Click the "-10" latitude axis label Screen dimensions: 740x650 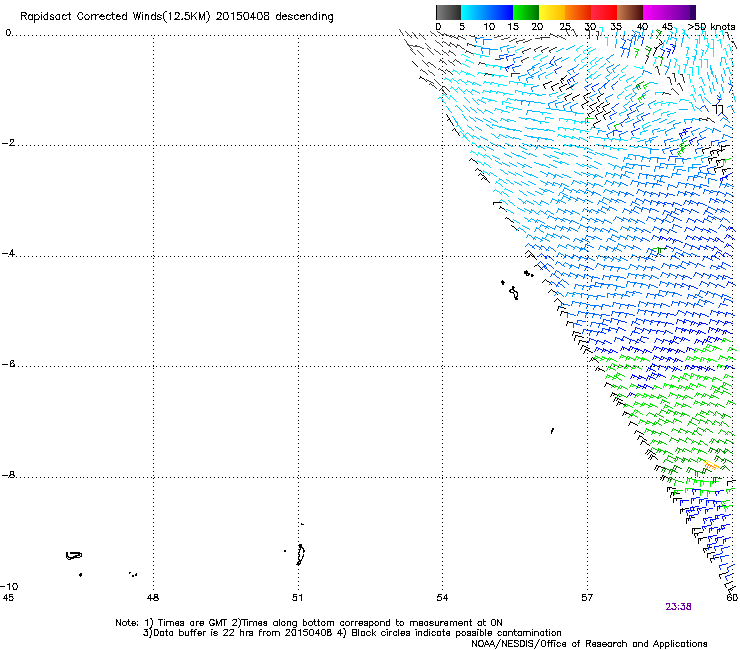point(9,586)
